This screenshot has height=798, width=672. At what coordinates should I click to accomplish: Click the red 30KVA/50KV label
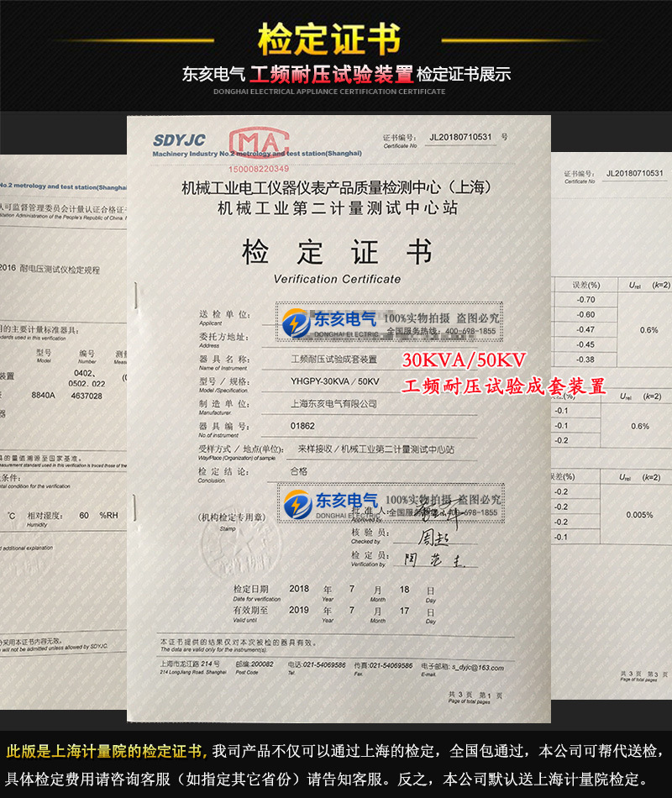coord(464,360)
